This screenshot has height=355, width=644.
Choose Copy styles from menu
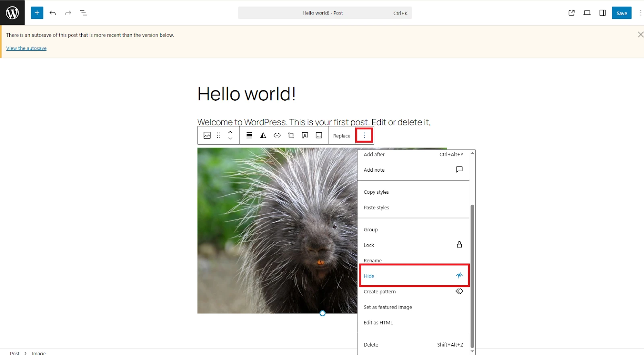(x=376, y=192)
